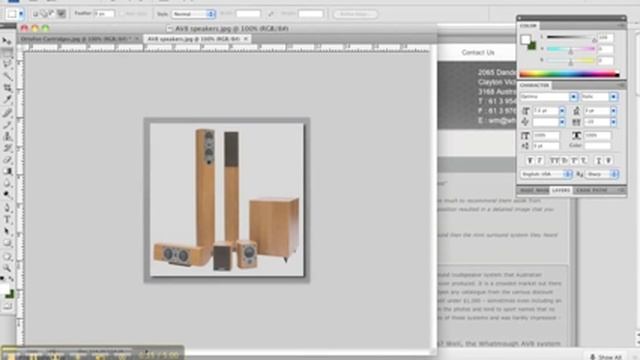
Task: Select the Eyedropper tool
Action: 7,100
